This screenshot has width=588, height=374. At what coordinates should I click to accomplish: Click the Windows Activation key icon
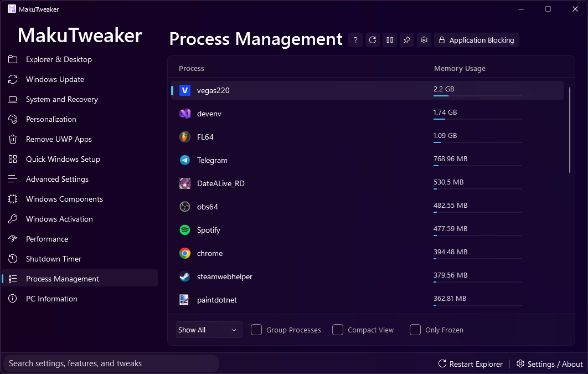pos(13,219)
